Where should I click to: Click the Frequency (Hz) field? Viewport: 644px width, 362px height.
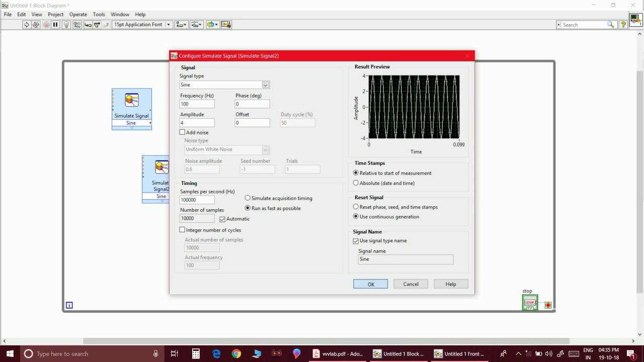click(x=197, y=104)
